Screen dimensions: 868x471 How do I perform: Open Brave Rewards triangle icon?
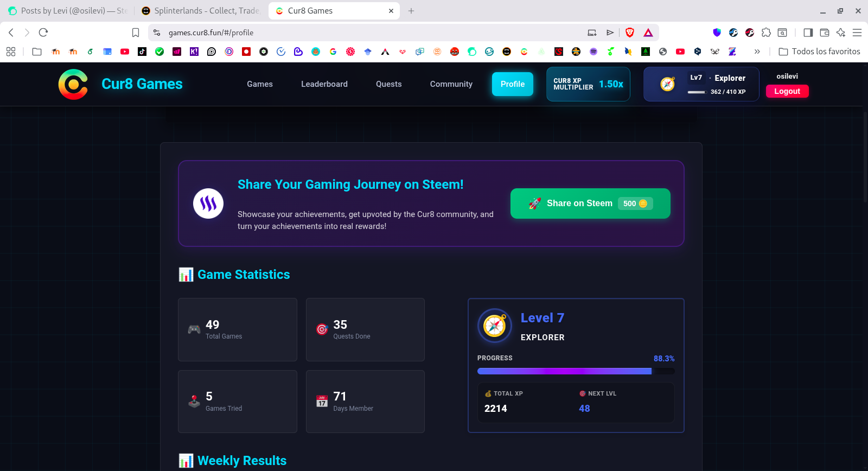click(648, 33)
